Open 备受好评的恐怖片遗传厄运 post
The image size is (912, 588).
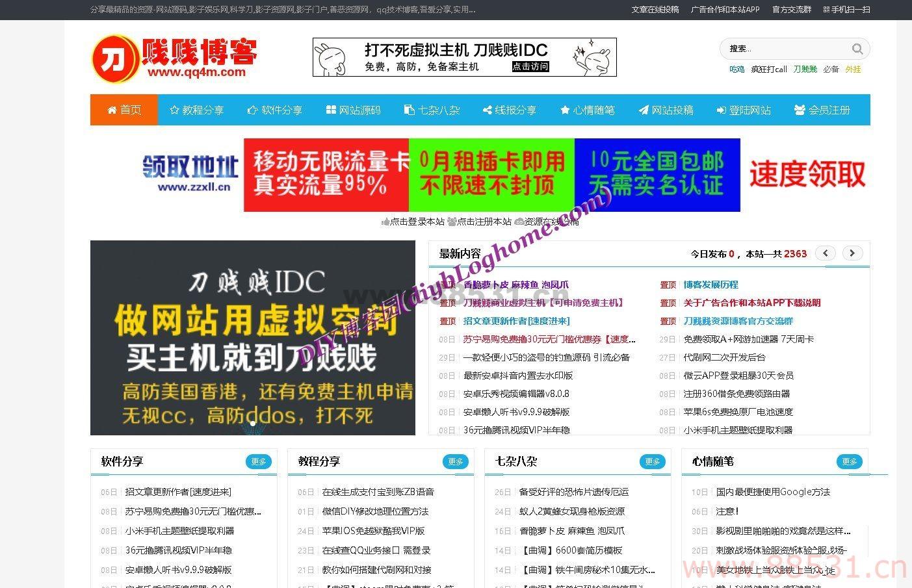574,492
